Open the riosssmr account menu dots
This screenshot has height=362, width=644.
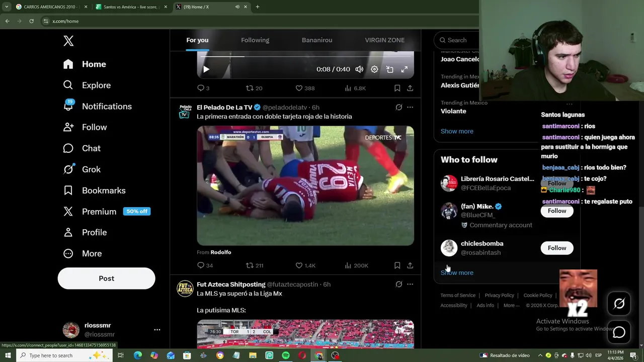click(157, 330)
